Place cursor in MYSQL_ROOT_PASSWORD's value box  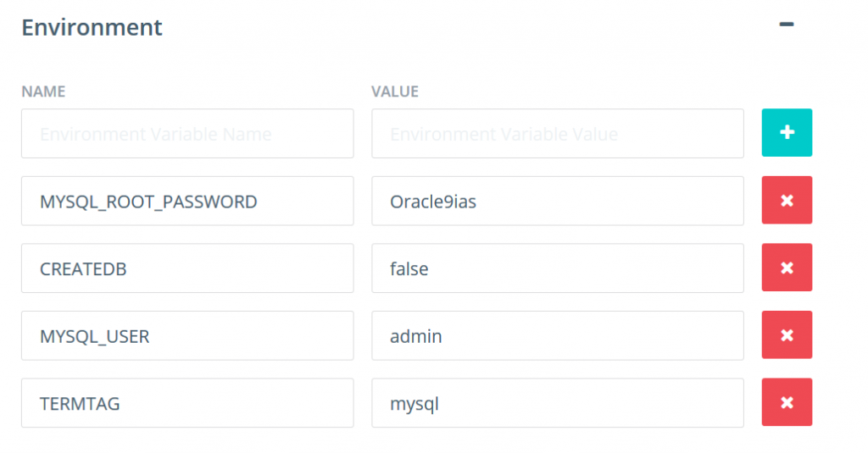point(593,202)
